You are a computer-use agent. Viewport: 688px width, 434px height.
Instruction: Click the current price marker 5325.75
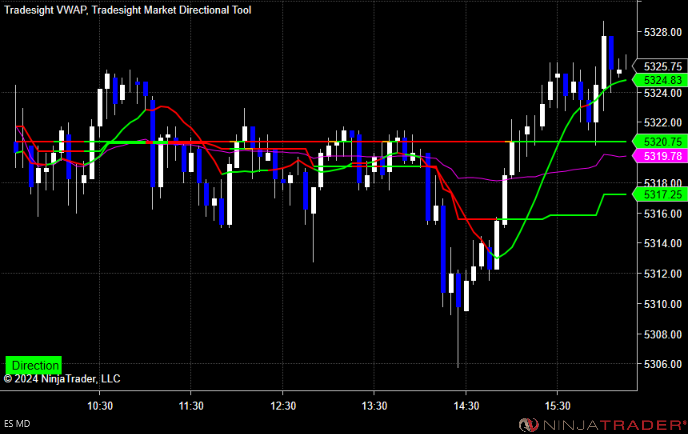[x=660, y=66]
